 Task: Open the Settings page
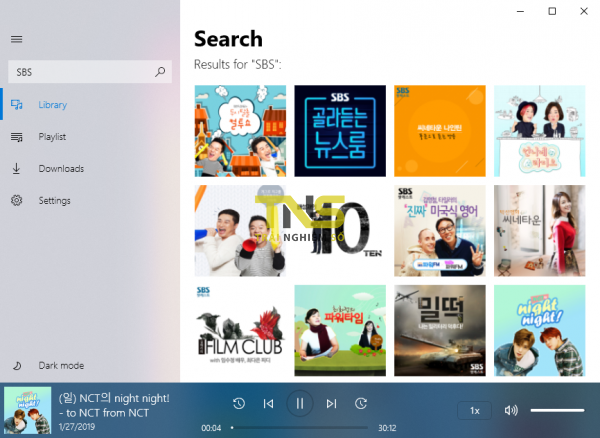54,200
